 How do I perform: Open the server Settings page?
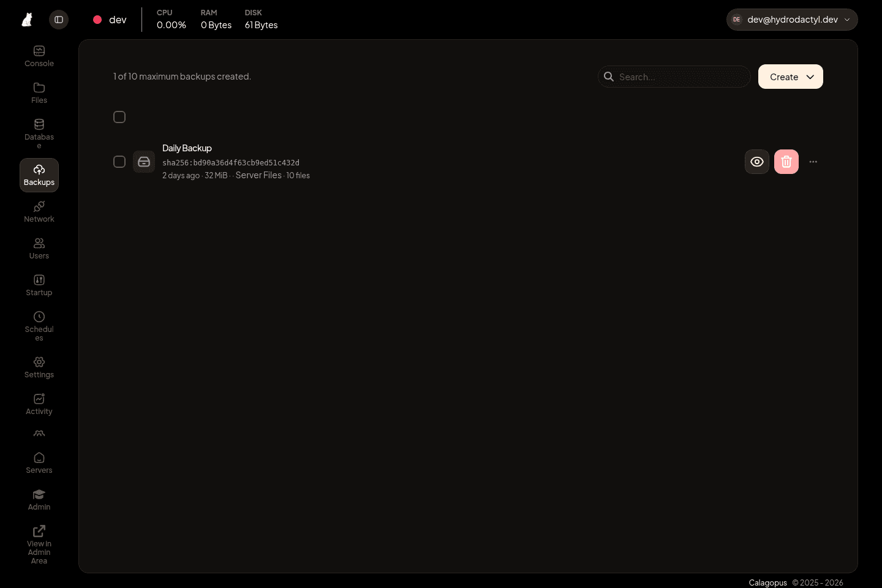pos(39,367)
